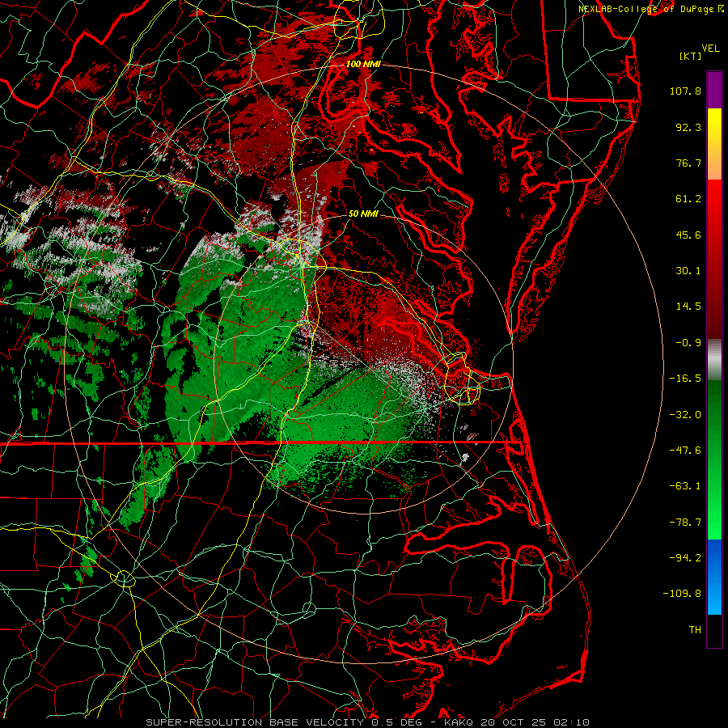Click the VEL legend title
This screenshot has height=728, width=728.
pos(711,49)
